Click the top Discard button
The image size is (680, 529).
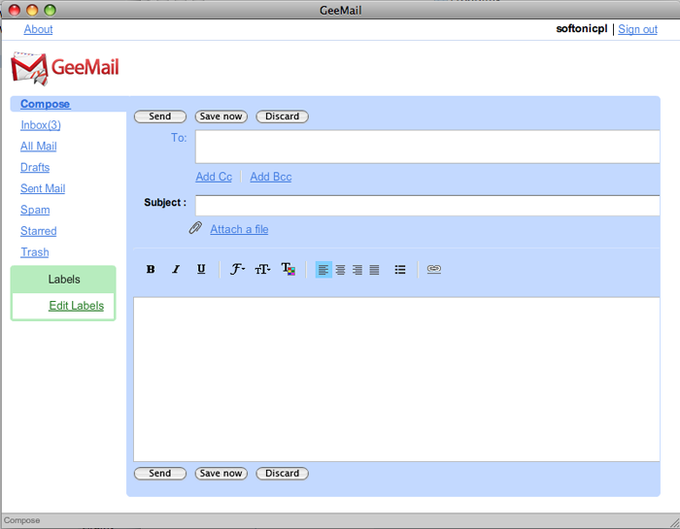[282, 117]
